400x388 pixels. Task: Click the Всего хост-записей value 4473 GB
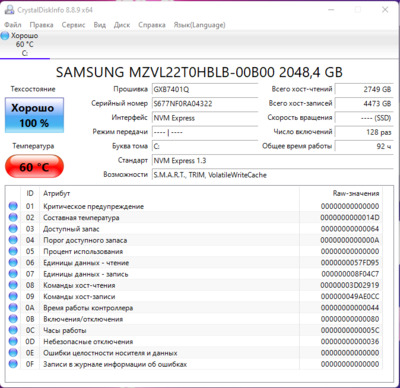tap(364, 104)
